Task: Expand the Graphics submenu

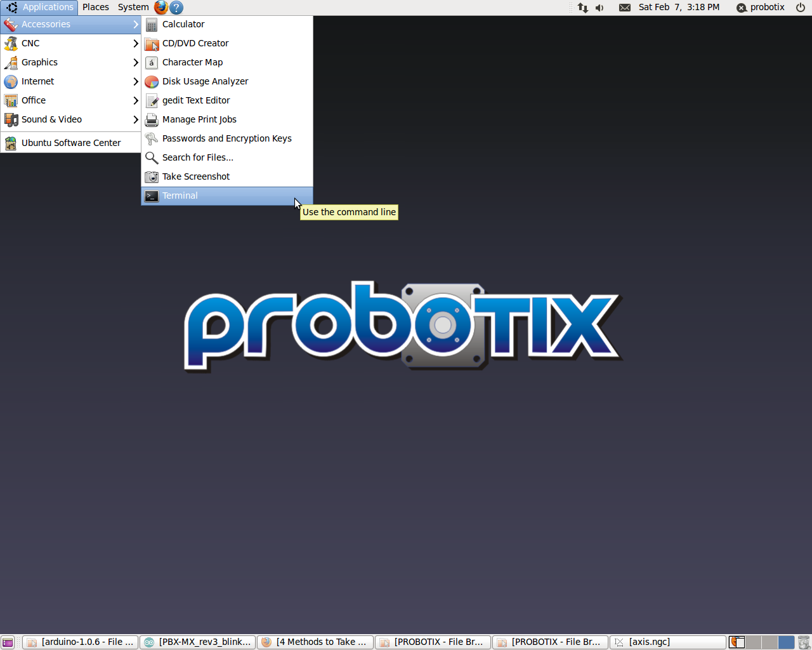Action: [70, 62]
